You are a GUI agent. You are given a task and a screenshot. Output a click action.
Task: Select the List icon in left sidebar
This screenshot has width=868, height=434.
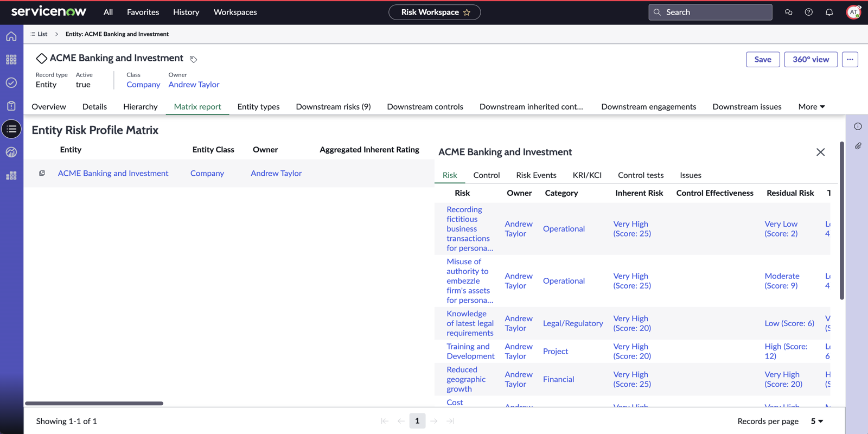pos(11,129)
